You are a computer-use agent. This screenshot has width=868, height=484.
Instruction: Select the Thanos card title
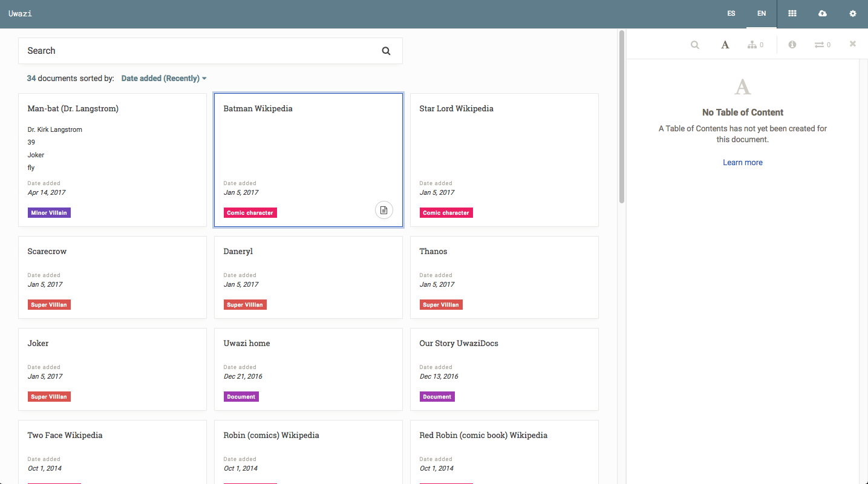tap(433, 252)
